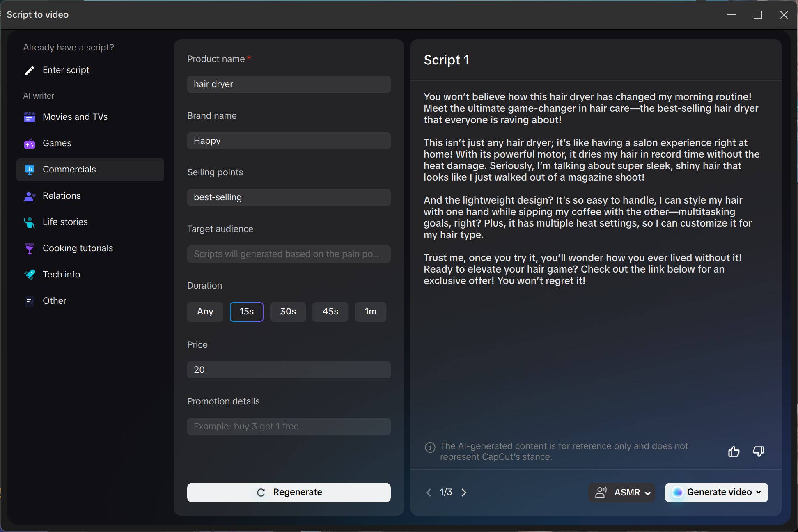Select the 45s duration option
The width and height of the screenshot is (798, 532).
click(330, 312)
